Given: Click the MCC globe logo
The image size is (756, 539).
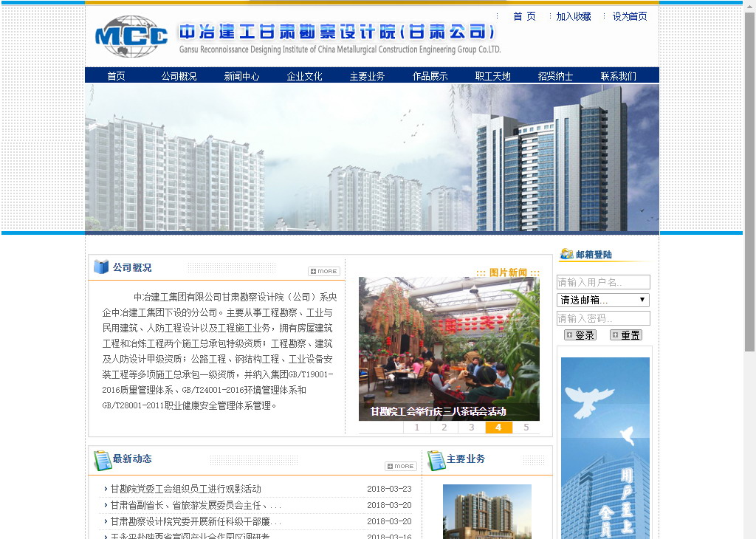Looking at the screenshot, I should point(131,37).
